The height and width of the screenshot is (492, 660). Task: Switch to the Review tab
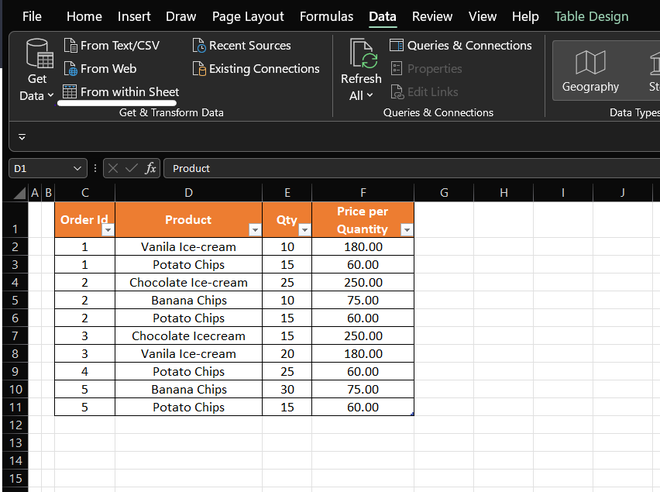coord(432,16)
